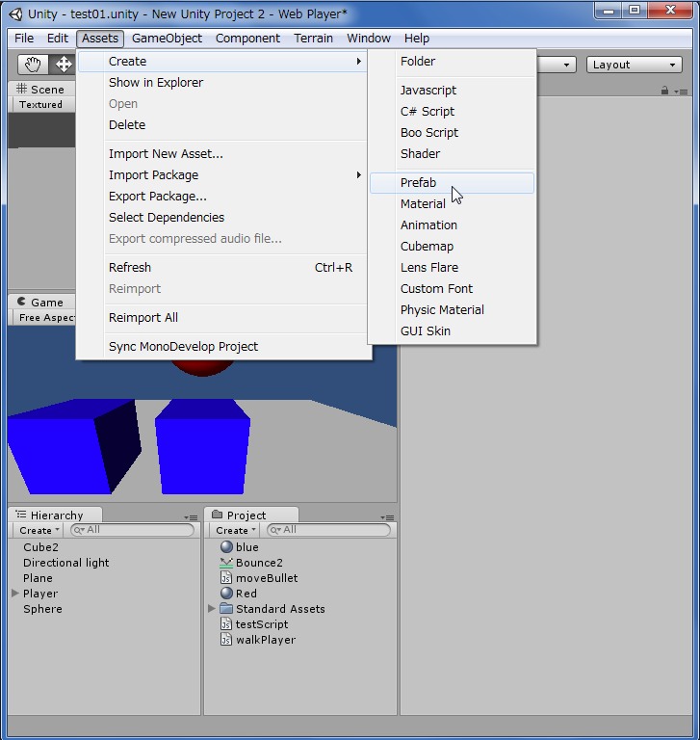Create a new Animation asset
Image resolution: width=700 pixels, height=740 pixels.
pos(452,225)
